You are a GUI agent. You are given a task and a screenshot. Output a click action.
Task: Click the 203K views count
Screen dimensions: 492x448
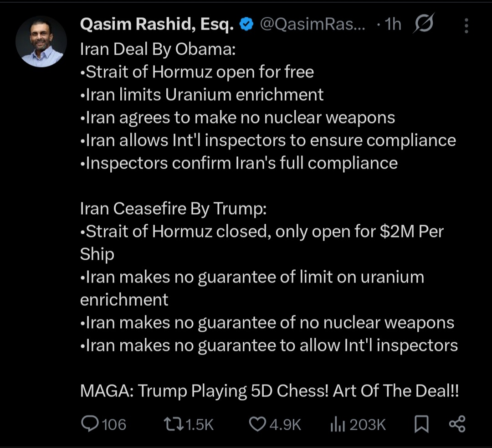(368, 425)
